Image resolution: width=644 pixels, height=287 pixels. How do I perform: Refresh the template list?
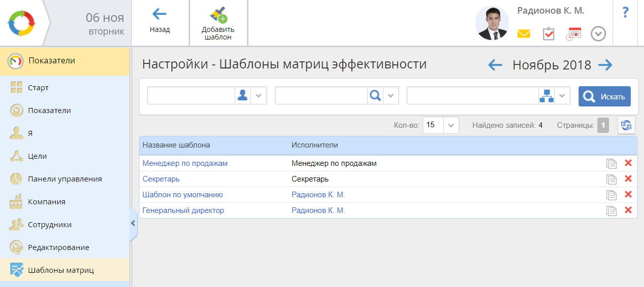click(626, 125)
